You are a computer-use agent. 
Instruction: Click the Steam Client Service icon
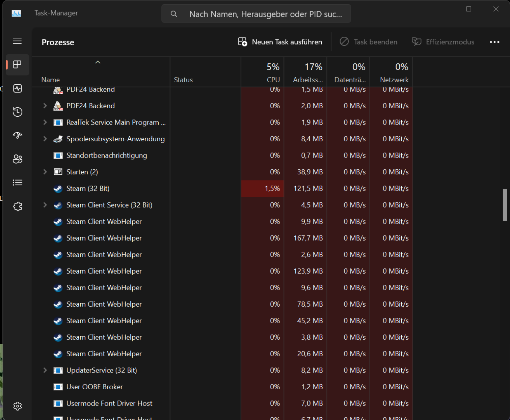pyautogui.click(x=58, y=205)
